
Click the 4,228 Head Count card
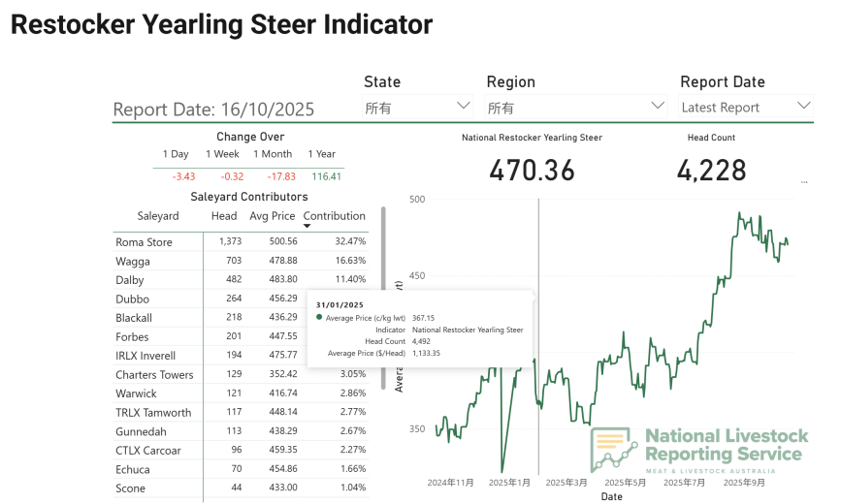[711, 172]
